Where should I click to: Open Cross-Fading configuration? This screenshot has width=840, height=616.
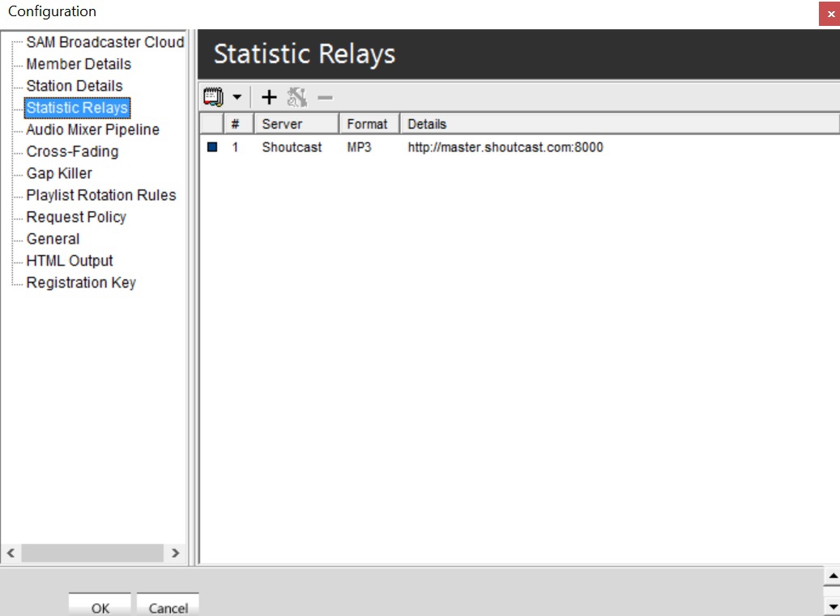pyautogui.click(x=72, y=151)
